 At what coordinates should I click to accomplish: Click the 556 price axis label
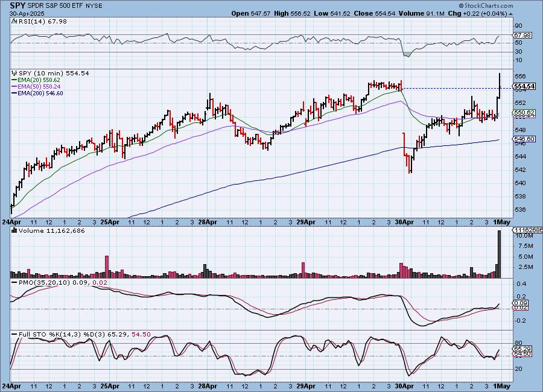520,76
